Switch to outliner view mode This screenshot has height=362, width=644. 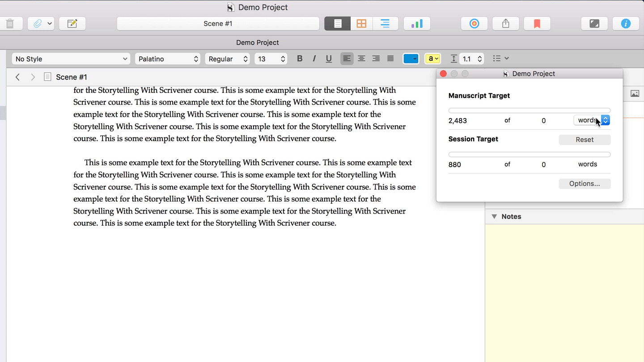pyautogui.click(x=385, y=24)
